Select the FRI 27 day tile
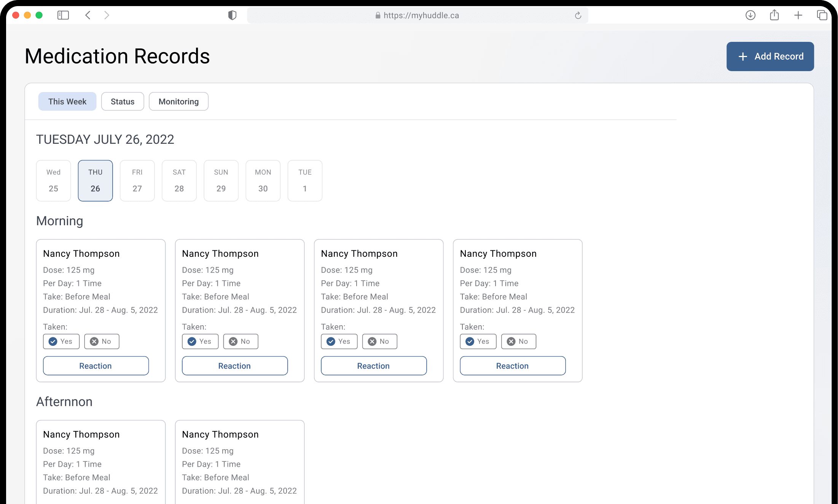 pyautogui.click(x=137, y=181)
